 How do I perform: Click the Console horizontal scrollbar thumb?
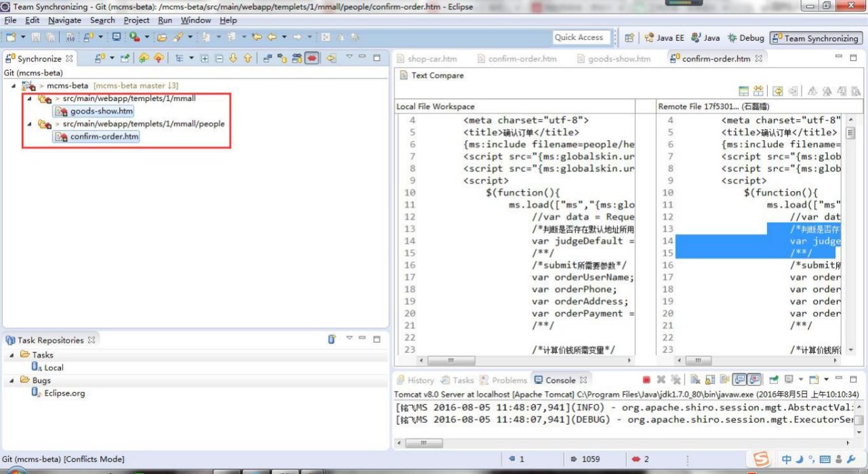pos(425,444)
